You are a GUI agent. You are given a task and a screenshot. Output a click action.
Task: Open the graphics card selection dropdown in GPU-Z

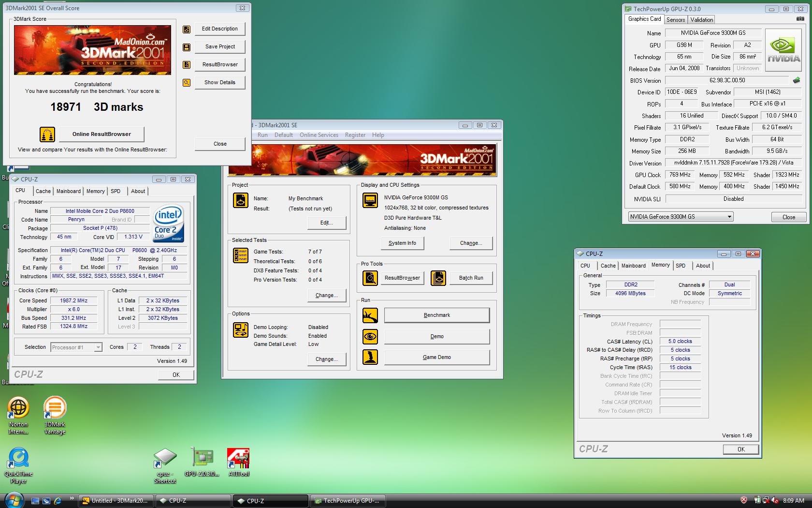[x=681, y=217]
